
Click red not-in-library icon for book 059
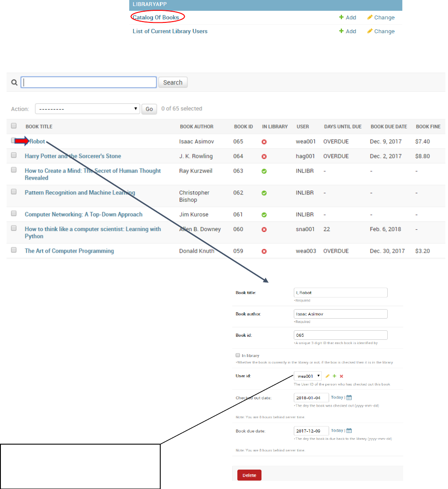point(264,251)
